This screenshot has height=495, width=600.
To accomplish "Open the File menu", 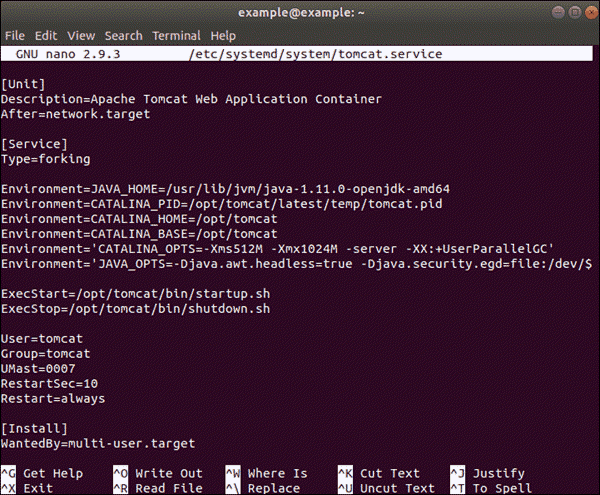I will pos(15,36).
